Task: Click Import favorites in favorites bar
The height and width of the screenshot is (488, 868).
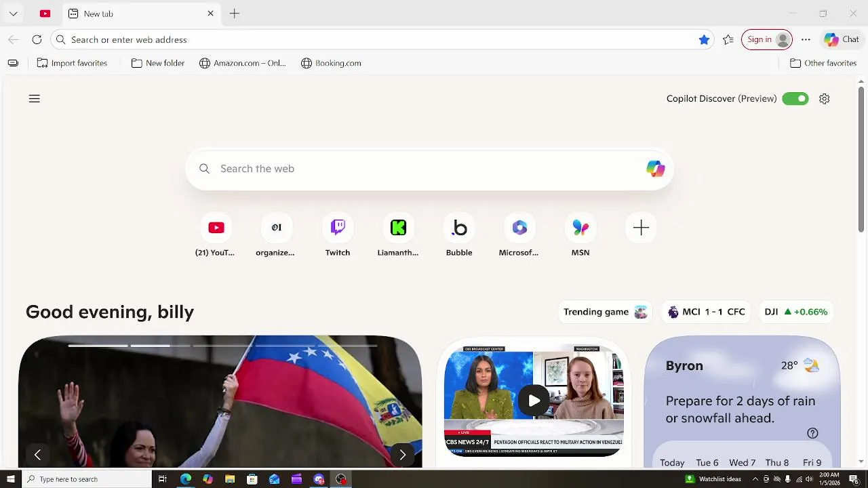Action: coord(72,63)
